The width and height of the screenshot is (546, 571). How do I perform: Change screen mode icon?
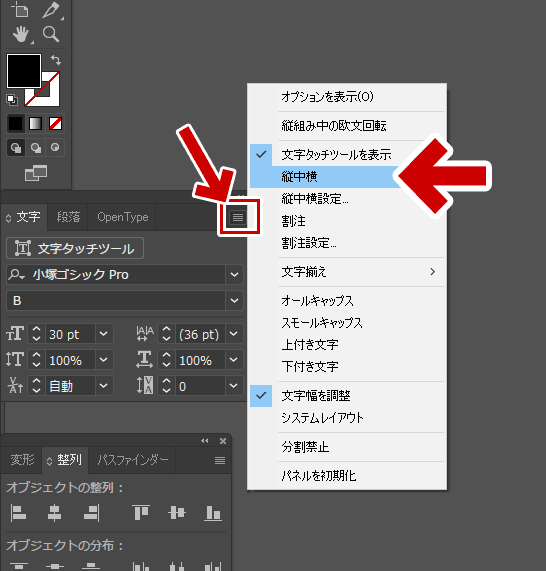pyautogui.click(x=36, y=173)
